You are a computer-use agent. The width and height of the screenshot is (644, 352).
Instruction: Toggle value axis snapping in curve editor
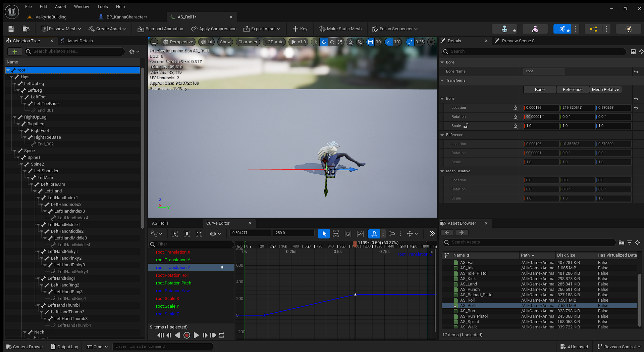[x=392, y=234]
